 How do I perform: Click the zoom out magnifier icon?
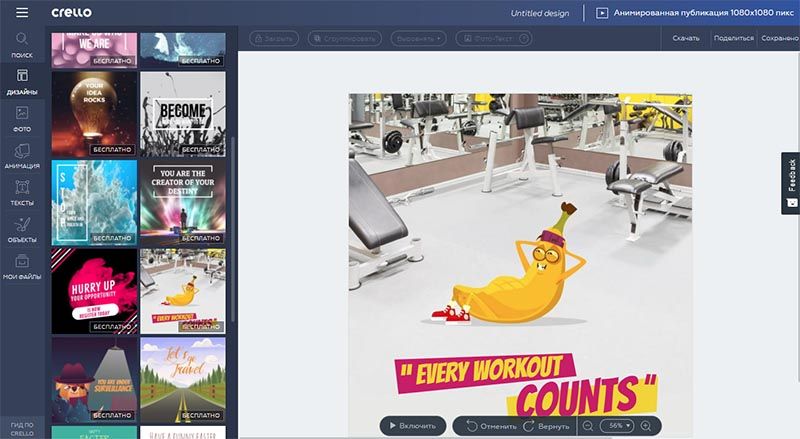[588, 426]
